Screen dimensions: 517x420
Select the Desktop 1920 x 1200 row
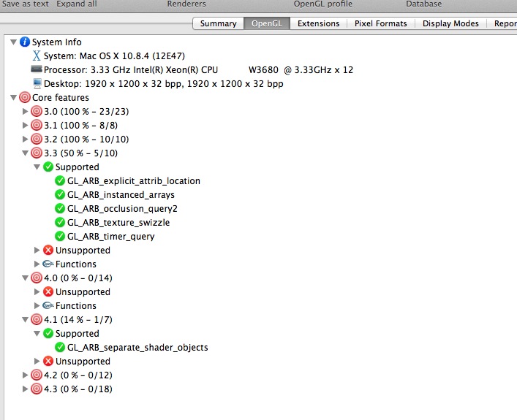click(x=164, y=84)
